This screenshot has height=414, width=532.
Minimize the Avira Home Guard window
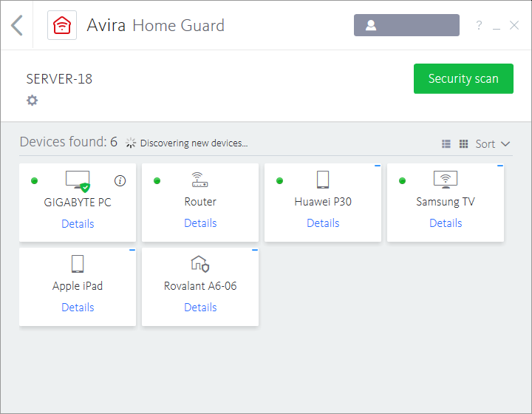click(x=497, y=29)
